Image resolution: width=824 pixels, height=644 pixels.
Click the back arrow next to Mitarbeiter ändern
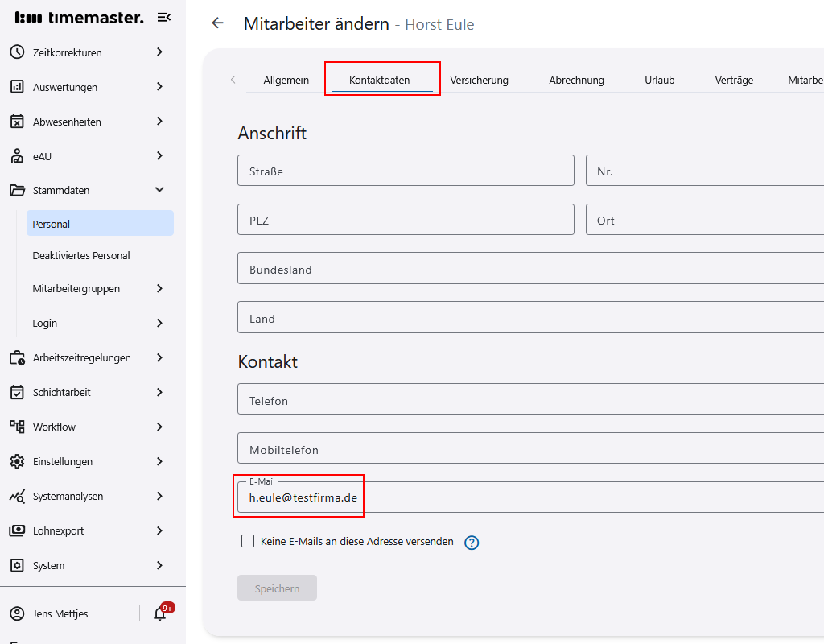217,23
